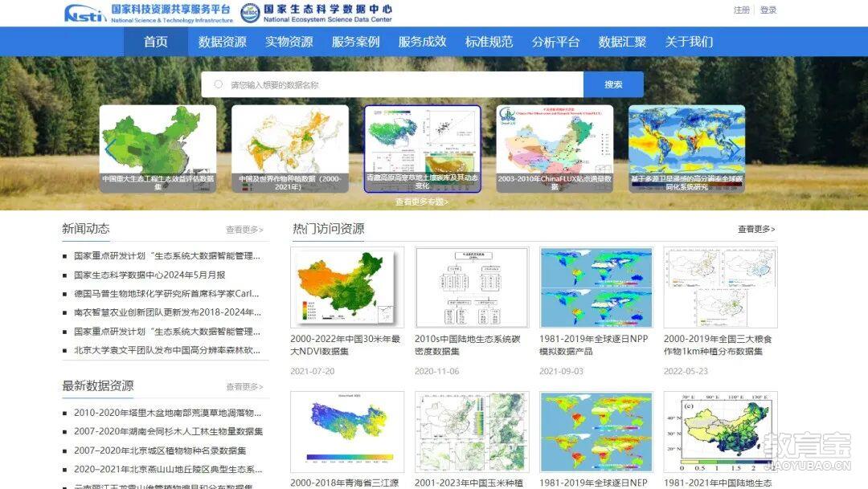Open the 分析平台 navigation item
The image size is (868, 489).
[555, 42]
